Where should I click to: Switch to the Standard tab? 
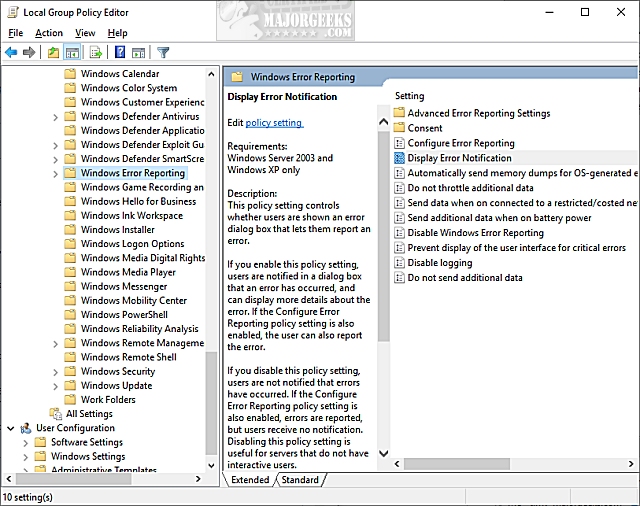tap(299, 480)
